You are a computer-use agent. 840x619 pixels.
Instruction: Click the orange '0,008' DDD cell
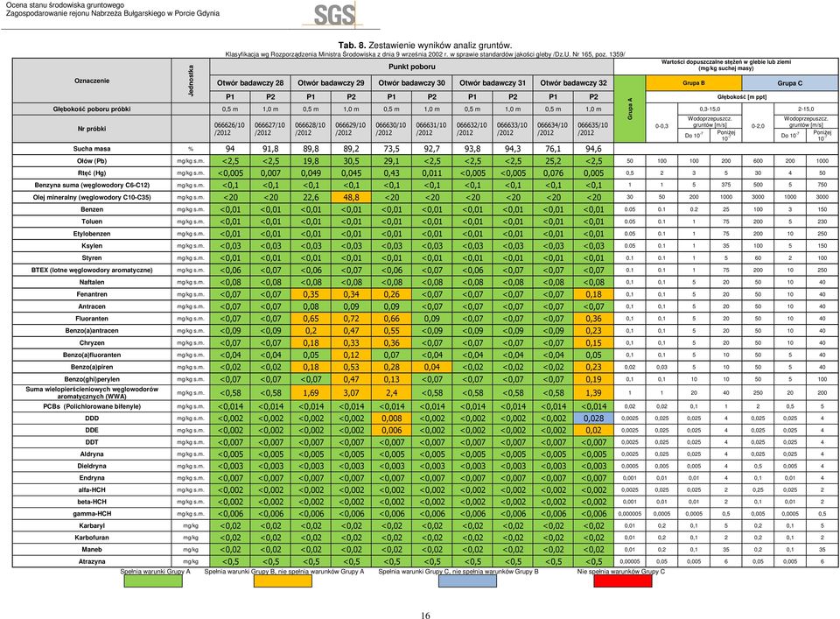coord(391,419)
